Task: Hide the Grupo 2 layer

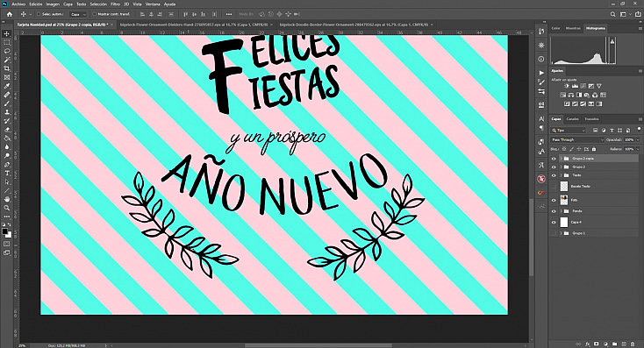Action: 554,167
